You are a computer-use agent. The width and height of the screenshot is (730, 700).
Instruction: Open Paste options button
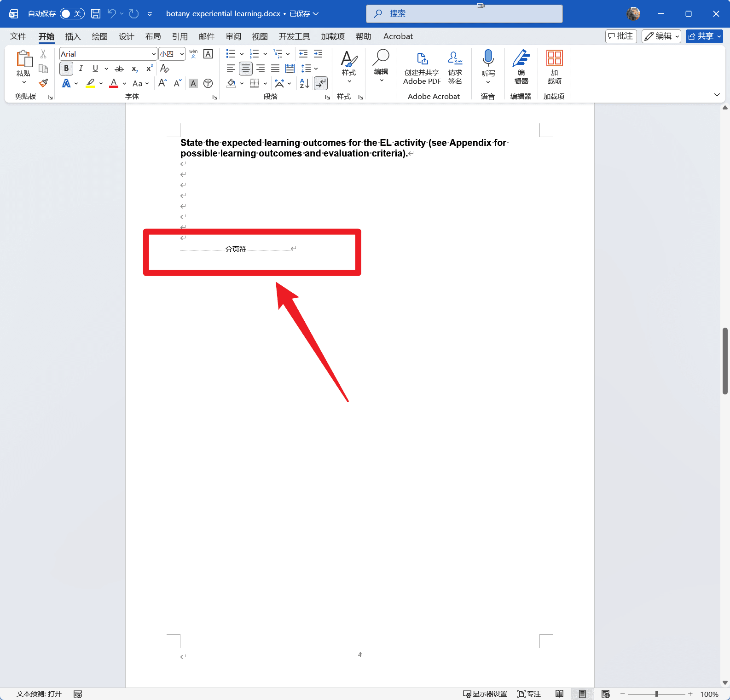pos(24,68)
